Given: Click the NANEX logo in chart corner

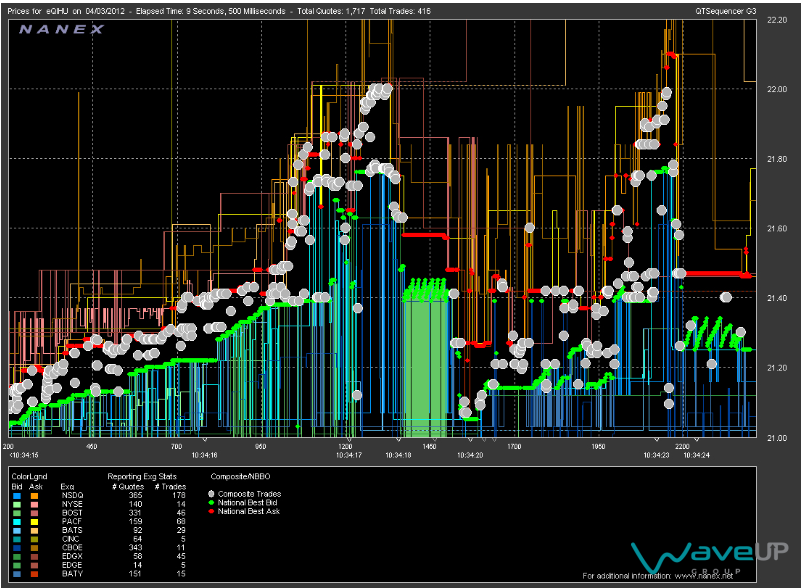Looking at the screenshot, I should tap(62, 29).
